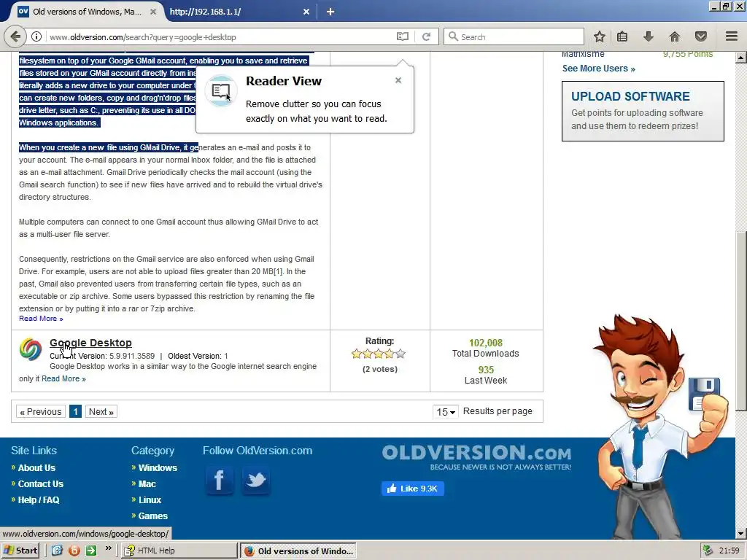Open site information icon in address bar

pyautogui.click(x=36, y=36)
